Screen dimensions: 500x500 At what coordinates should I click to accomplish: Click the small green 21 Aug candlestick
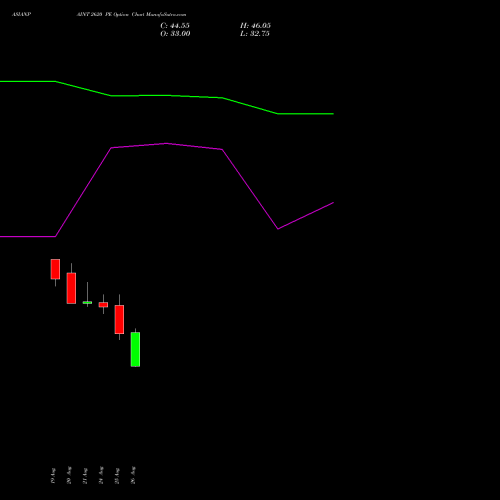pos(87,302)
